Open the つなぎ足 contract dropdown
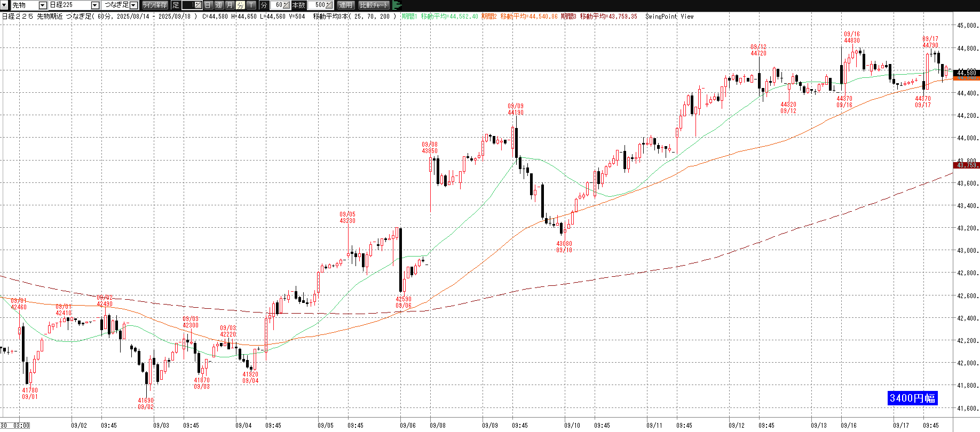 point(133,5)
